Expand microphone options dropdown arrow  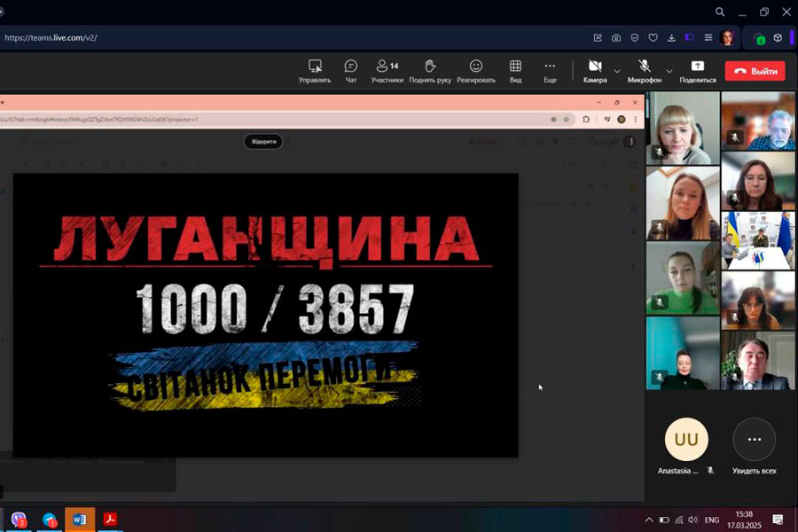pyautogui.click(x=669, y=71)
